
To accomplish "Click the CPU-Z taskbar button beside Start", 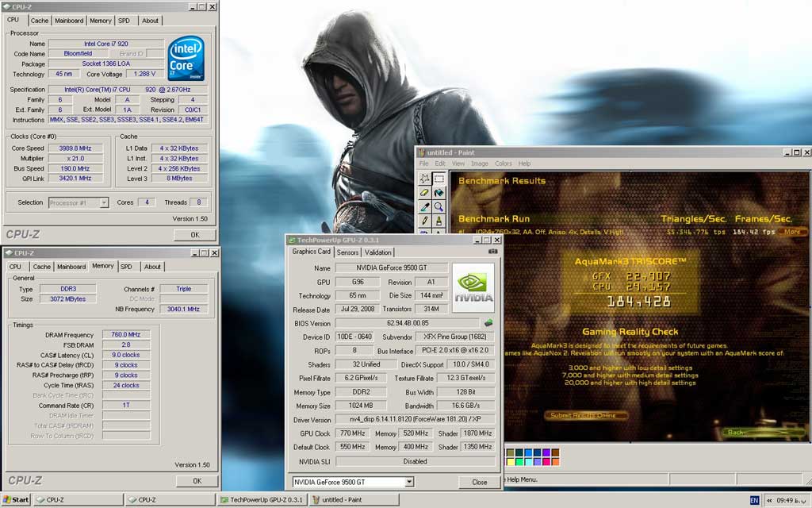I will [79, 500].
